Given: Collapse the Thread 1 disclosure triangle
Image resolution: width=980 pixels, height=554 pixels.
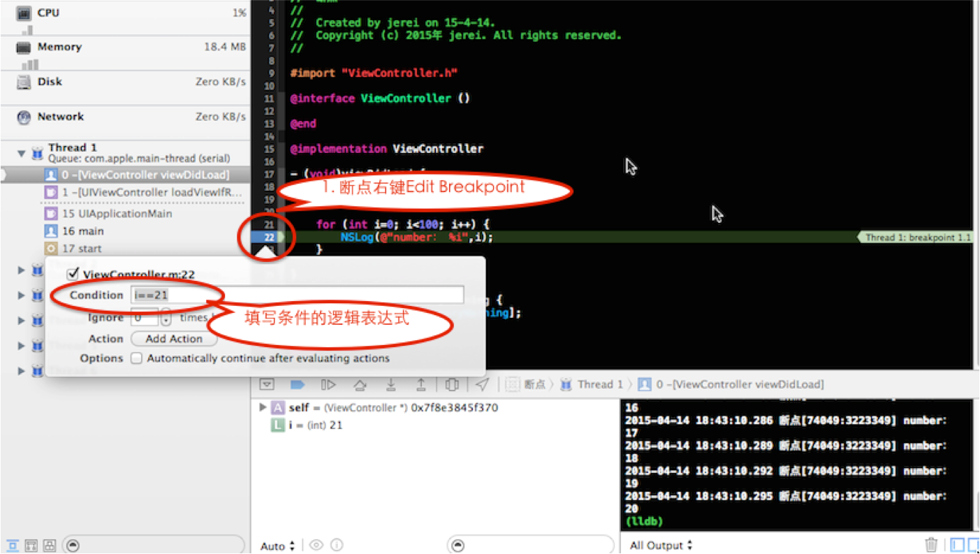Looking at the screenshot, I should tap(21, 153).
